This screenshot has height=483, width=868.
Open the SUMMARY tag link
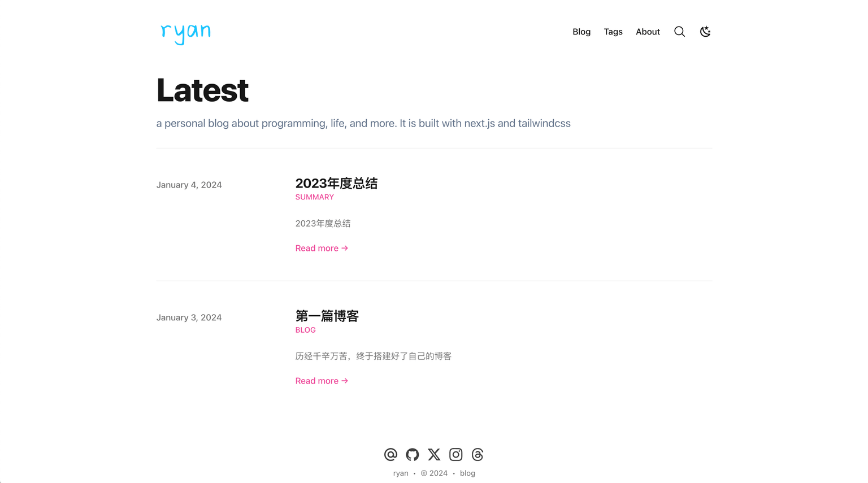(314, 197)
